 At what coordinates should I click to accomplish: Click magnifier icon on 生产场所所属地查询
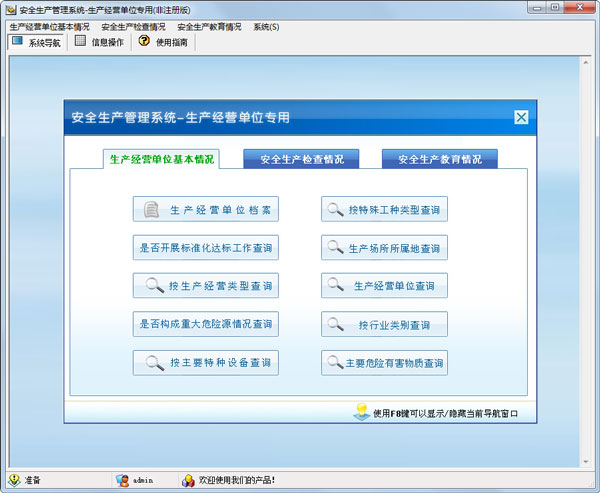(335, 247)
